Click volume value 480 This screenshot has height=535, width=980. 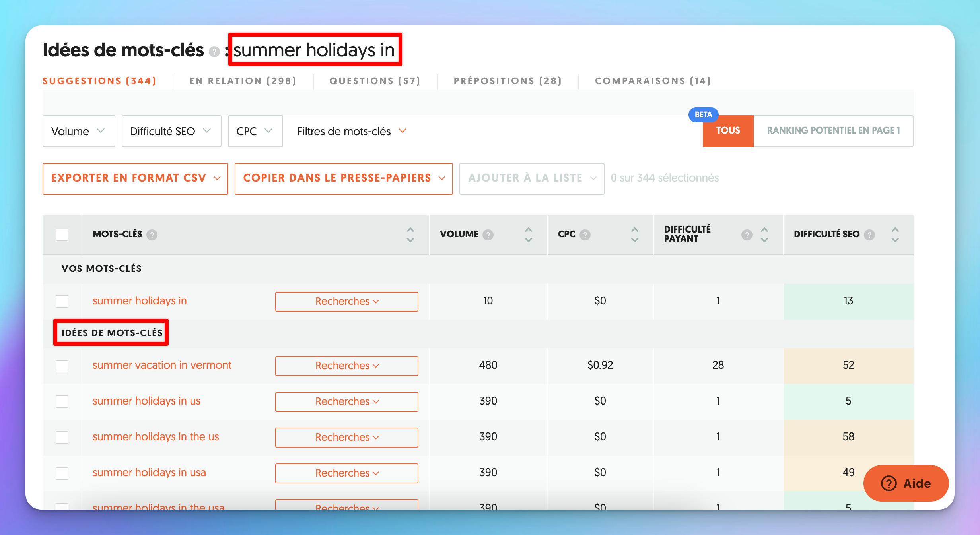pos(488,365)
